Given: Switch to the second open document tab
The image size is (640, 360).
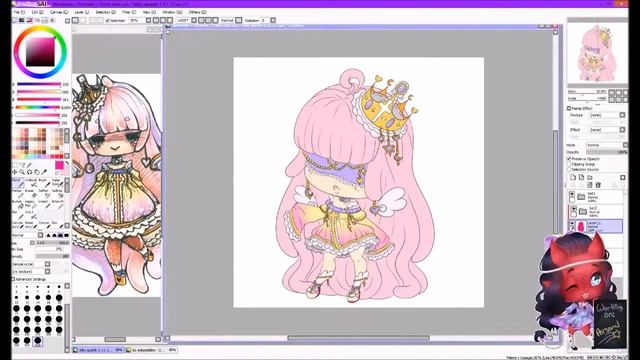Looking at the screenshot, I should (x=151, y=350).
